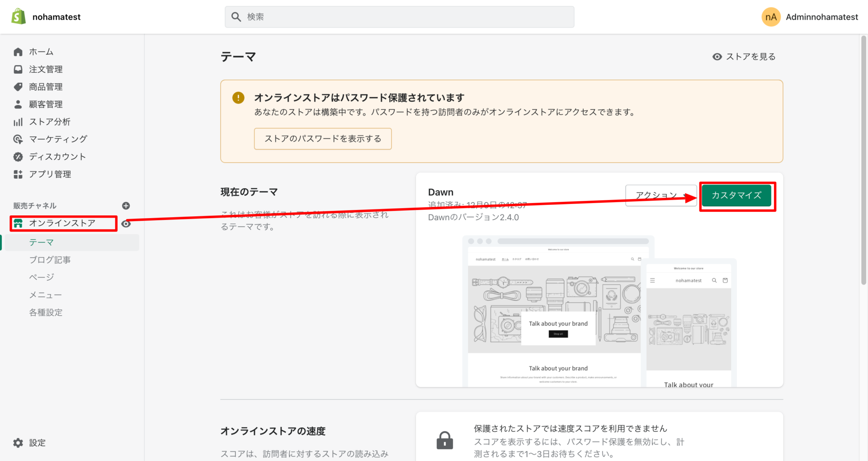Open ホーム via the house icon

pos(18,52)
